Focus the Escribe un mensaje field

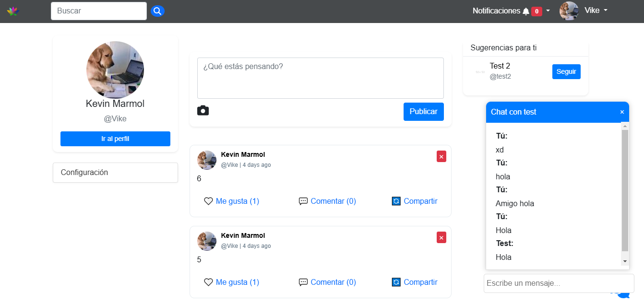point(559,283)
